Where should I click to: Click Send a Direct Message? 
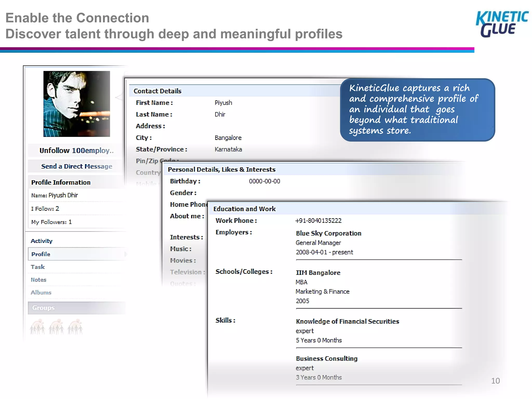click(x=76, y=166)
